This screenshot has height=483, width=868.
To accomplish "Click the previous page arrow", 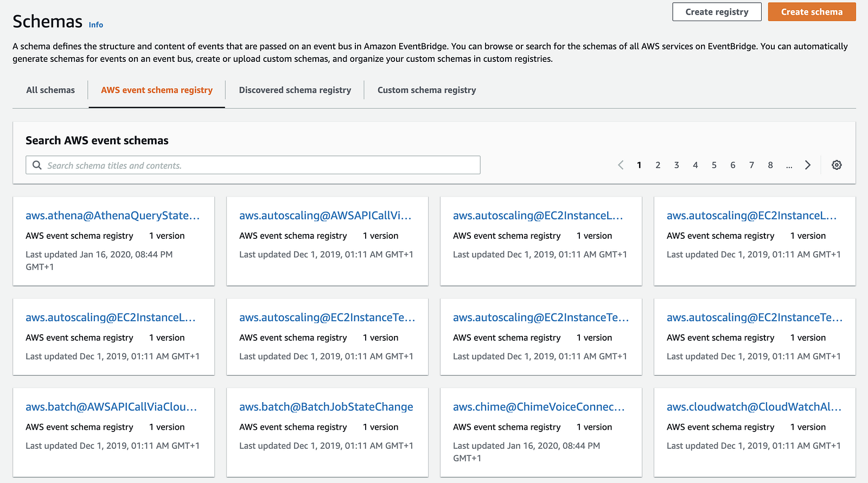I will (621, 165).
